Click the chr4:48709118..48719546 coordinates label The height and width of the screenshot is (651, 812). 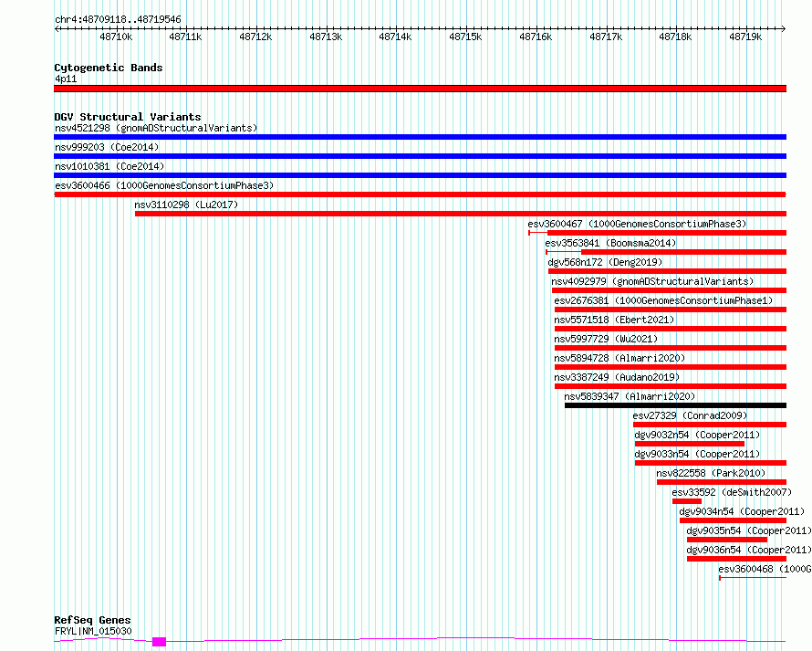(x=118, y=19)
